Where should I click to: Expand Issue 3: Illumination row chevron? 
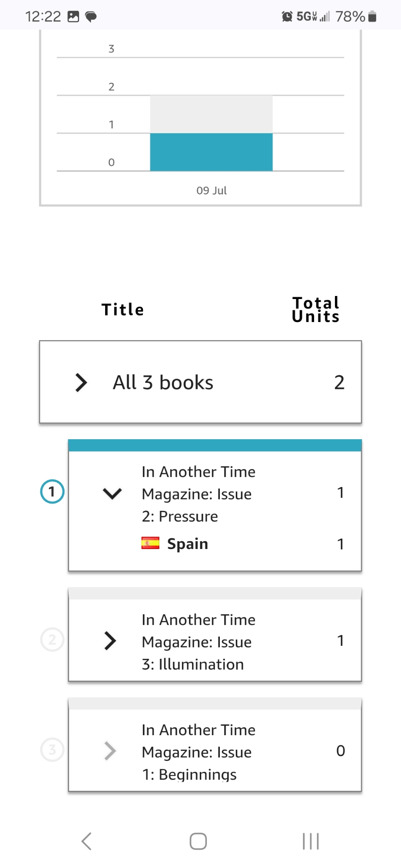[x=110, y=641]
